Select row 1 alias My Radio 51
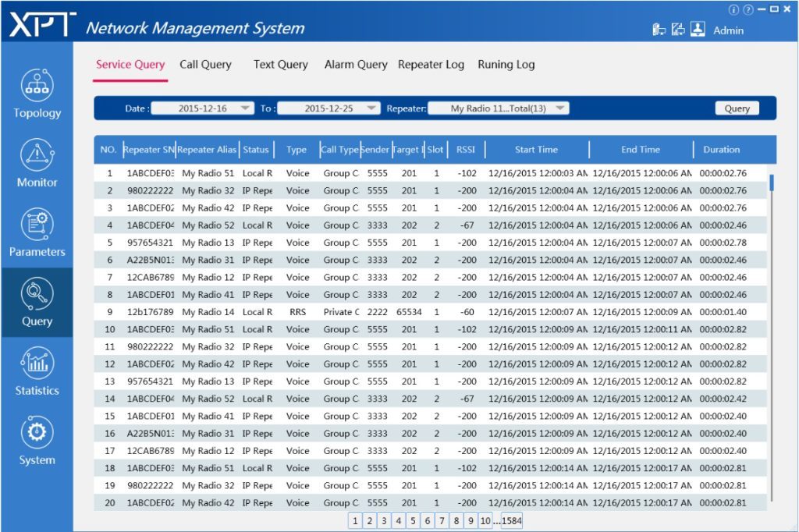 coord(208,173)
